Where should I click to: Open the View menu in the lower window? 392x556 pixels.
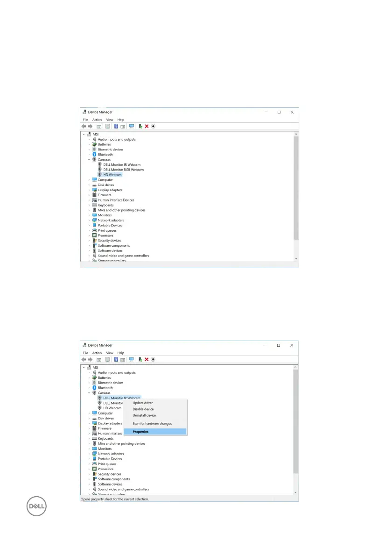pyautogui.click(x=110, y=353)
